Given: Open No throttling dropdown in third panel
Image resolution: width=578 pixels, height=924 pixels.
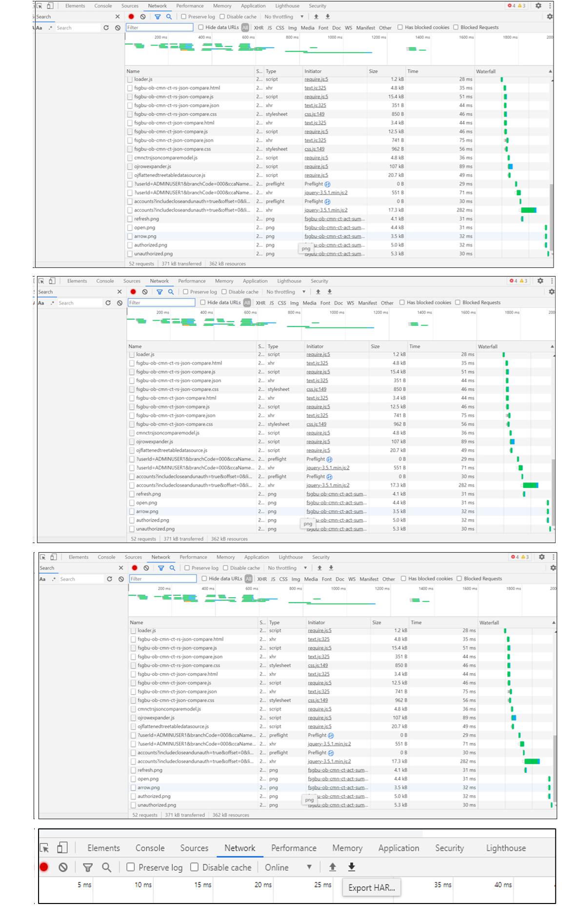Looking at the screenshot, I should coord(288,568).
